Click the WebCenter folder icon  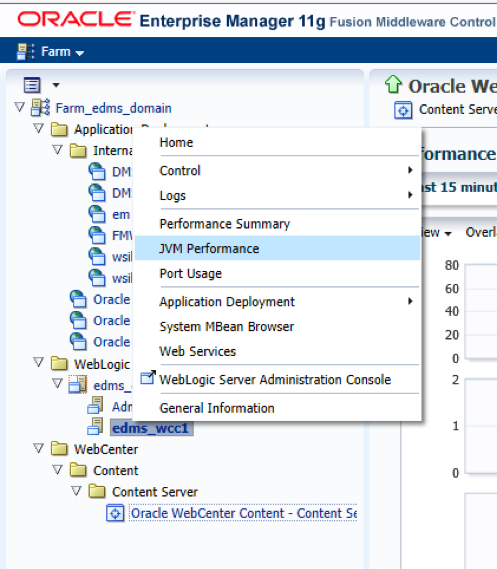click(59, 449)
